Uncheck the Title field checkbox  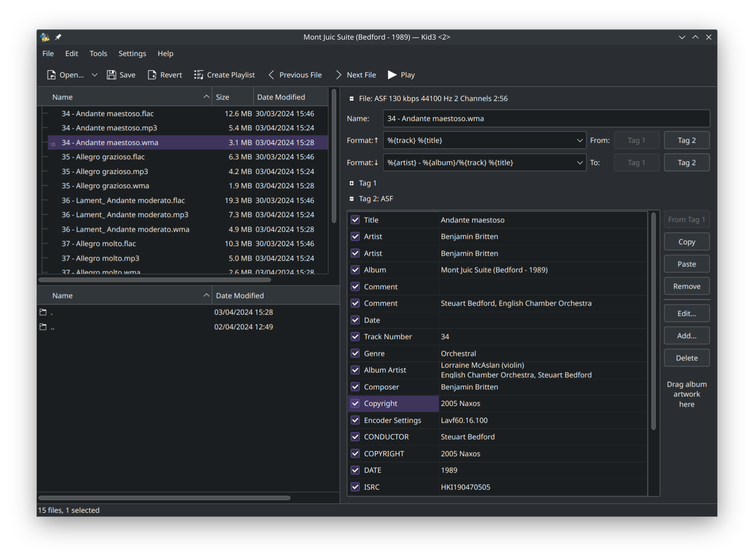tap(355, 220)
